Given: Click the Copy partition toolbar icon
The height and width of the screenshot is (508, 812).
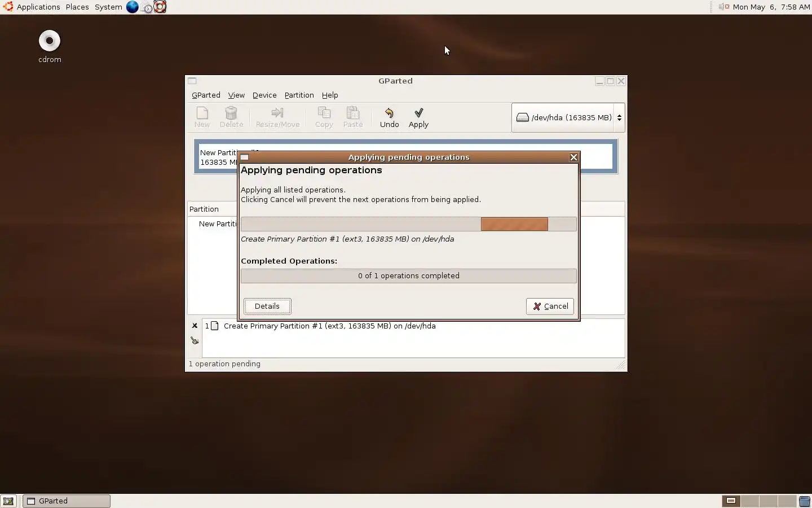Looking at the screenshot, I should (x=324, y=117).
